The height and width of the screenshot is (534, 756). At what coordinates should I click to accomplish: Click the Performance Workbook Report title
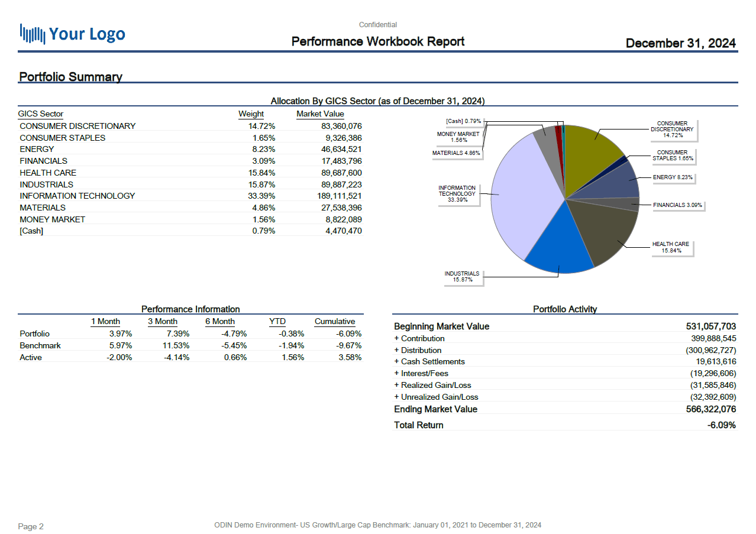tap(378, 41)
